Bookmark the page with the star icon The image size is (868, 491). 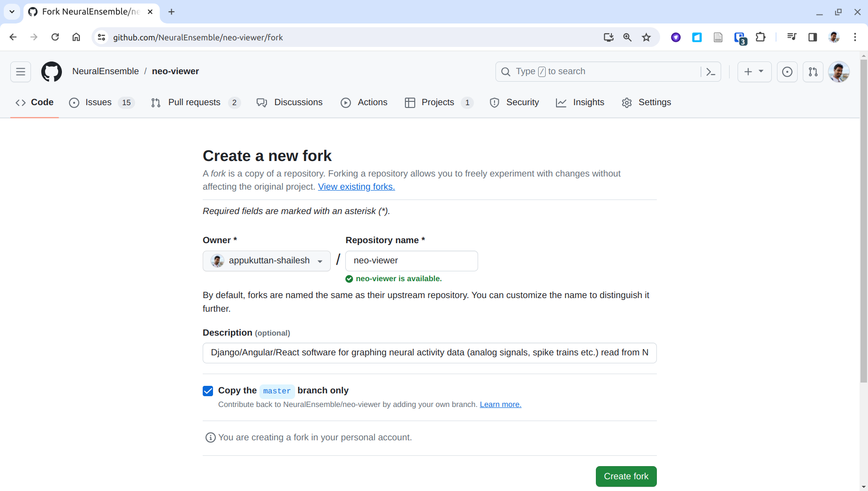(646, 37)
